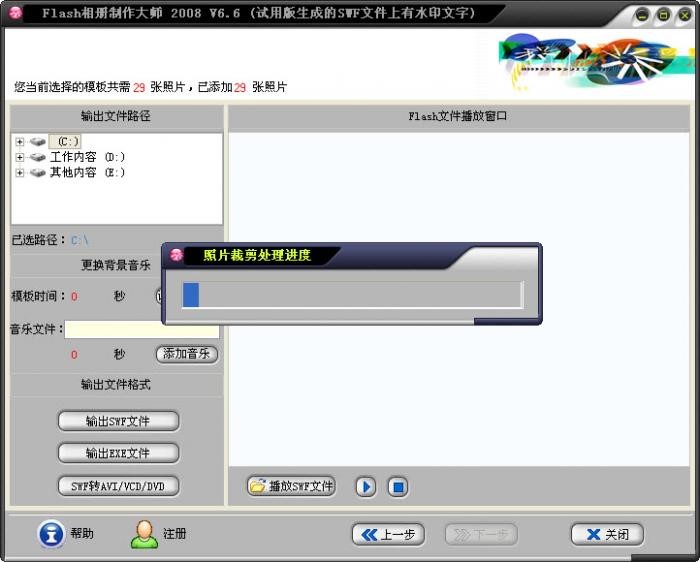The width and height of the screenshot is (700, 562).
Task: Click the 更换背景音乐 header
Action: tap(116, 265)
